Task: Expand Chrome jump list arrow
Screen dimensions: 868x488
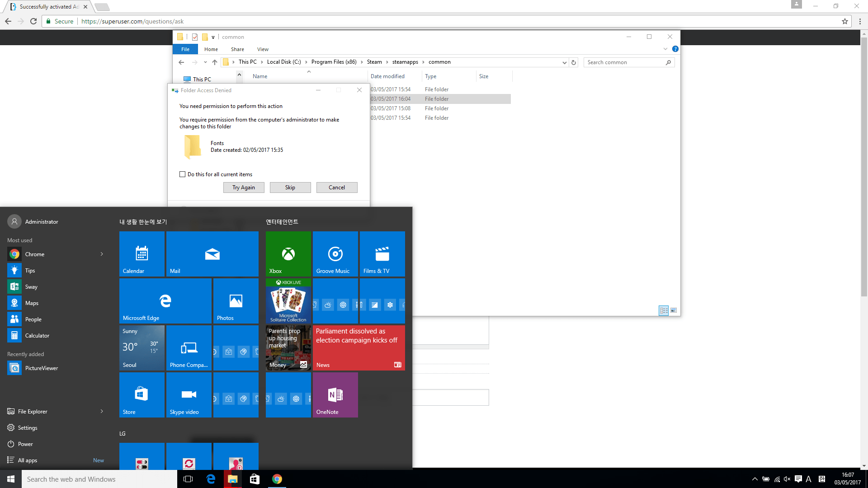Action: pos(102,254)
